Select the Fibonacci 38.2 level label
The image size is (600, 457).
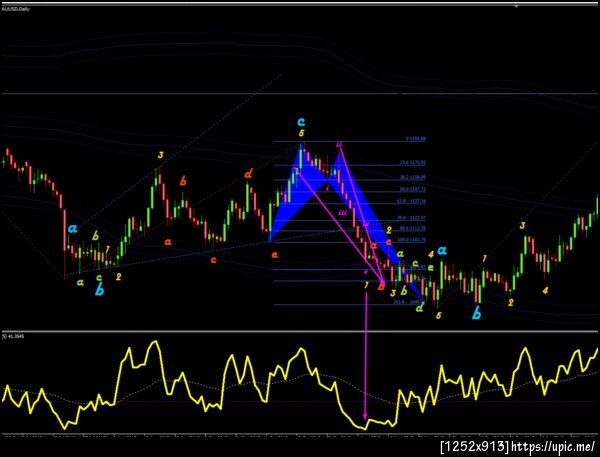coord(412,178)
